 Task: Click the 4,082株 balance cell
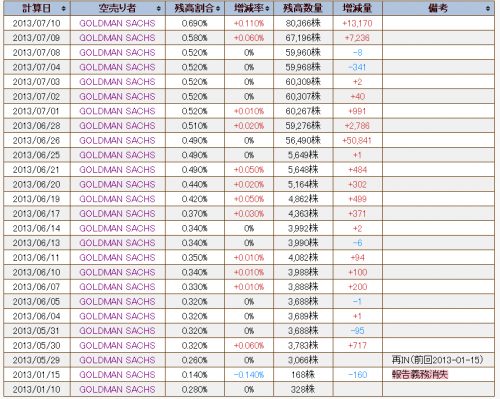pyautogui.click(x=303, y=258)
